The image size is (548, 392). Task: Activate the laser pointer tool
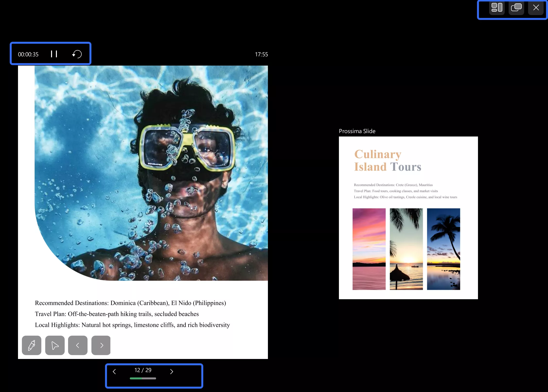pos(55,345)
